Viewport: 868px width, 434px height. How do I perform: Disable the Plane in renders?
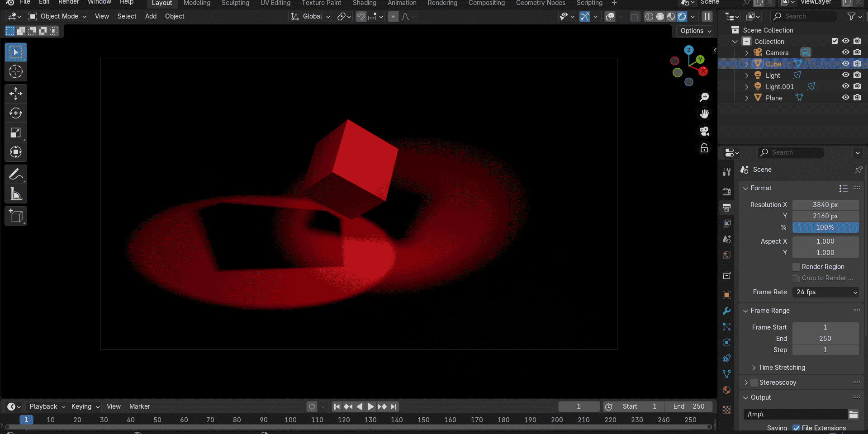[x=857, y=98]
